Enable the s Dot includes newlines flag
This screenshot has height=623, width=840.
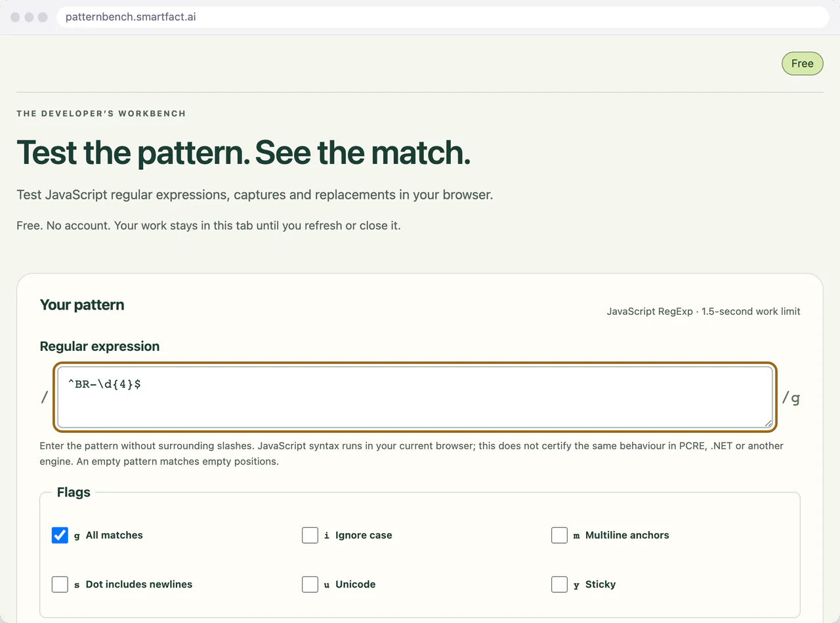coord(60,584)
